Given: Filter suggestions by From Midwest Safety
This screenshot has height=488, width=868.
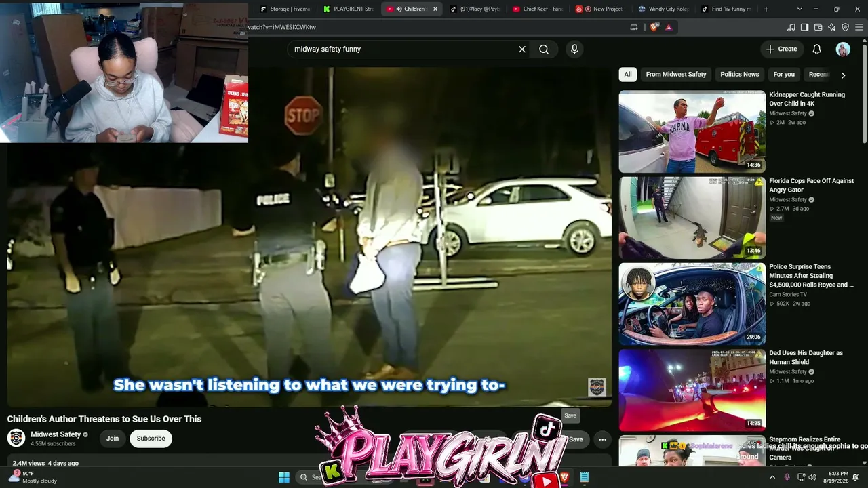Looking at the screenshot, I should [676, 75].
